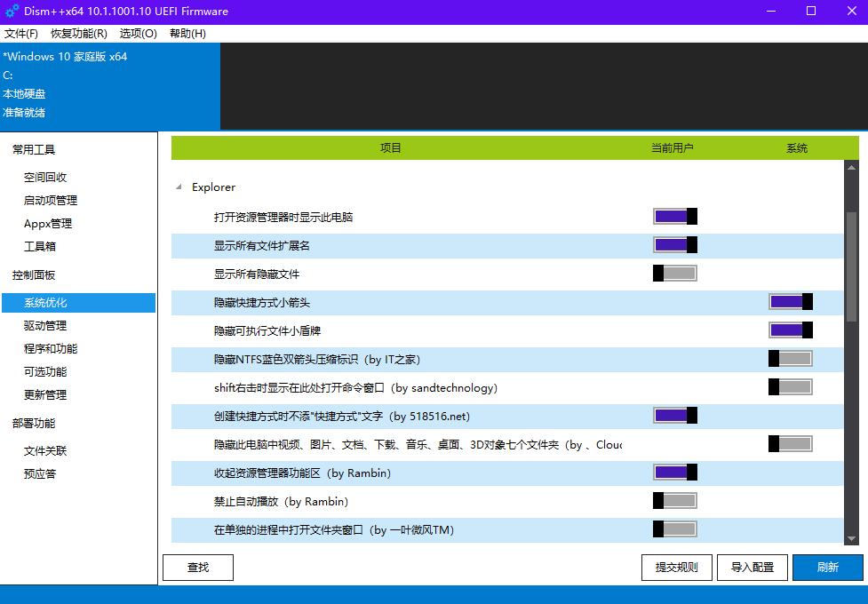Collapse the Explorer group triangle

[179, 187]
